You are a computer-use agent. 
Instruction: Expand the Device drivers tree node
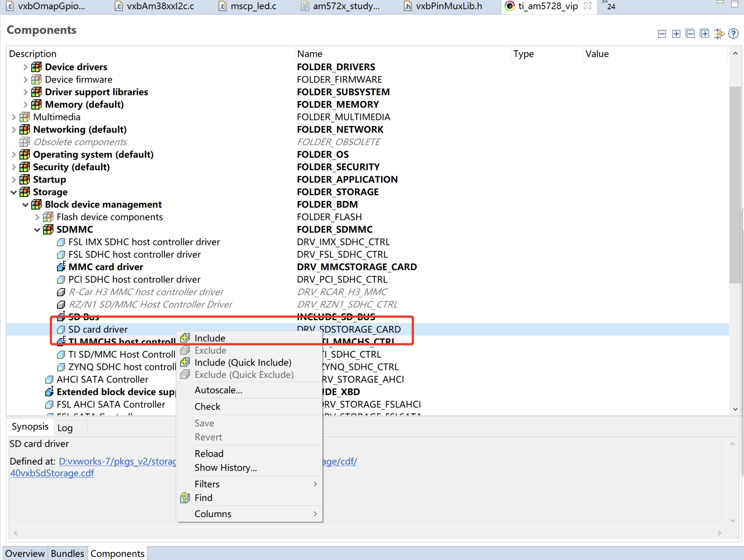(x=25, y=67)
